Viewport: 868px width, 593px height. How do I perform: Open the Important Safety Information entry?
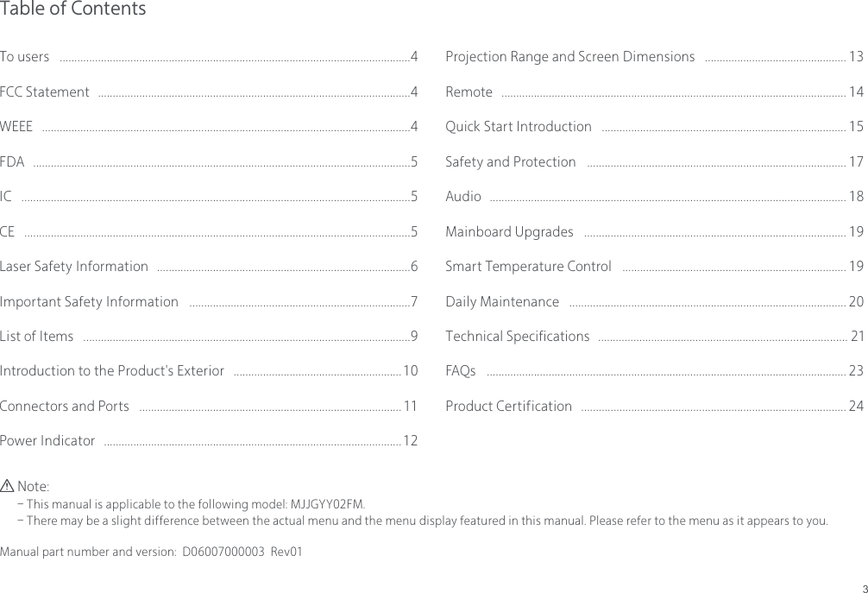(x=90, y=301)
